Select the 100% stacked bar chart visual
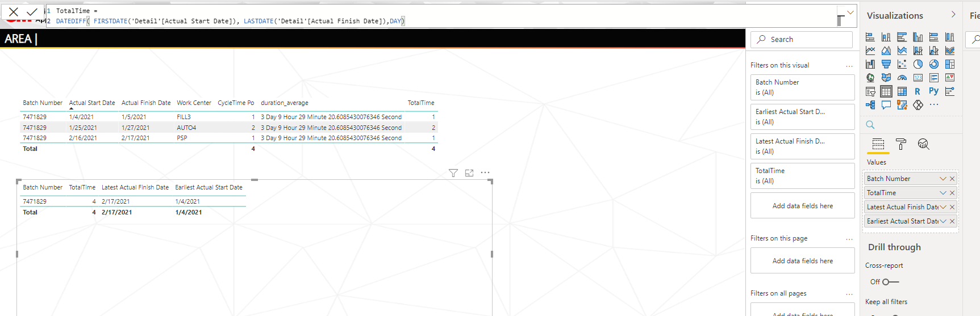This screenshot has width=980, height=316. click(933, 37)
